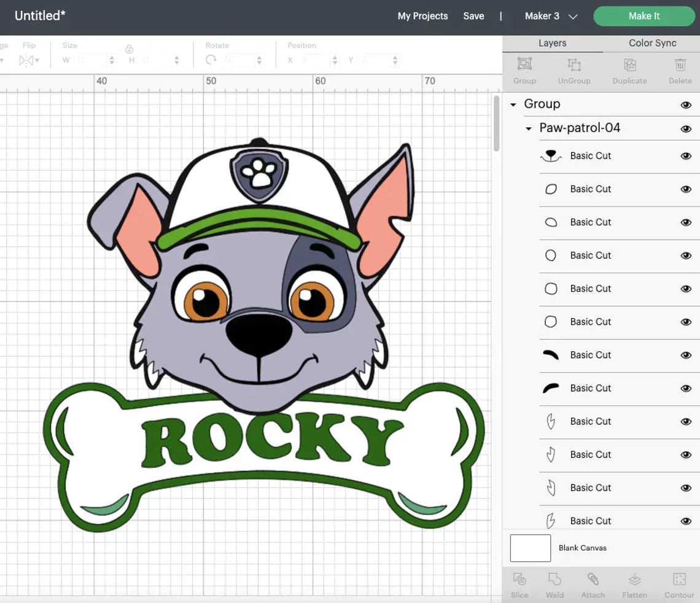Click the Y position stepper arrows
This screenshot has width=700, height=603.
pyautogui.click(x=395, y=60)
